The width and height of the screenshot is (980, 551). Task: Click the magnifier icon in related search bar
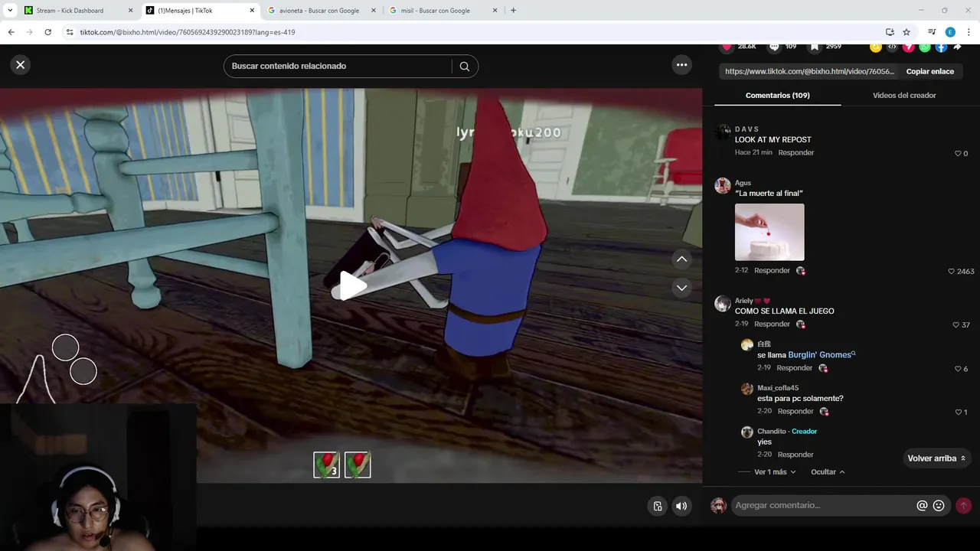tap(464, 66)
